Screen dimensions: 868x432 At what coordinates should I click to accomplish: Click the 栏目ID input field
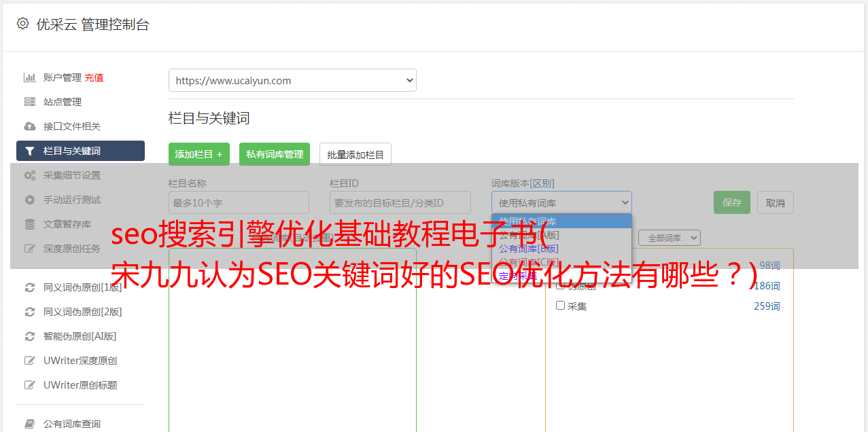pos(400,202)
